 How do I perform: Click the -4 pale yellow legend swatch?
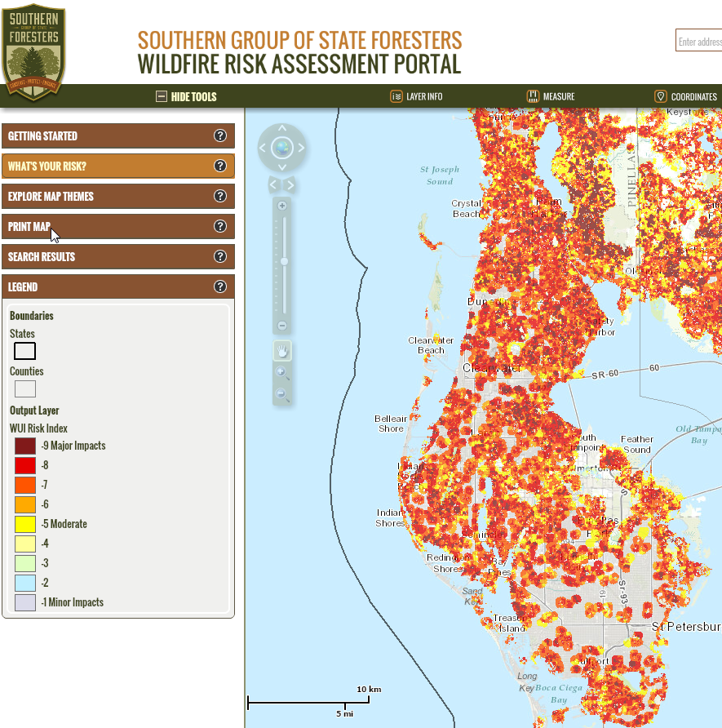pos(25,544)
